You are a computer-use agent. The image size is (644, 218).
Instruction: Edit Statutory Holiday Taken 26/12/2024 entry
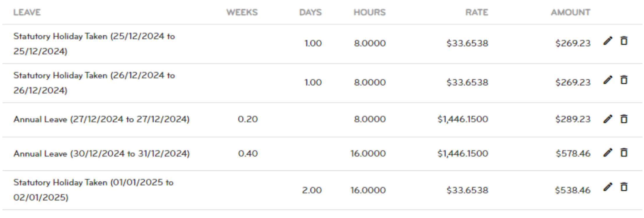coord(608,80)
